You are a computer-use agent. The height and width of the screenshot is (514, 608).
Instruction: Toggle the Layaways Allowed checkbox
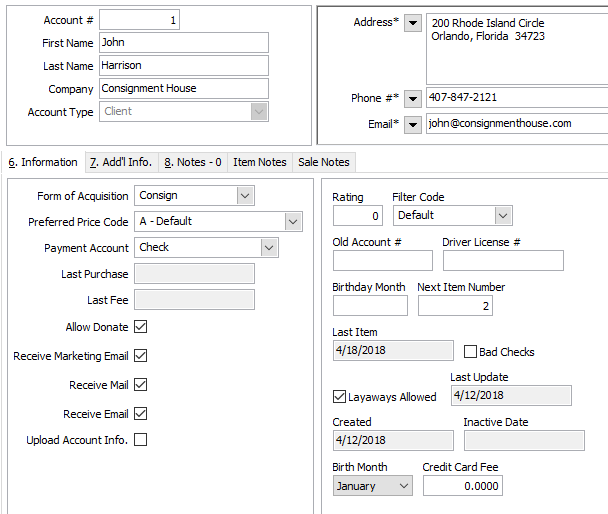pyautogui.click(x=339, y=397)
